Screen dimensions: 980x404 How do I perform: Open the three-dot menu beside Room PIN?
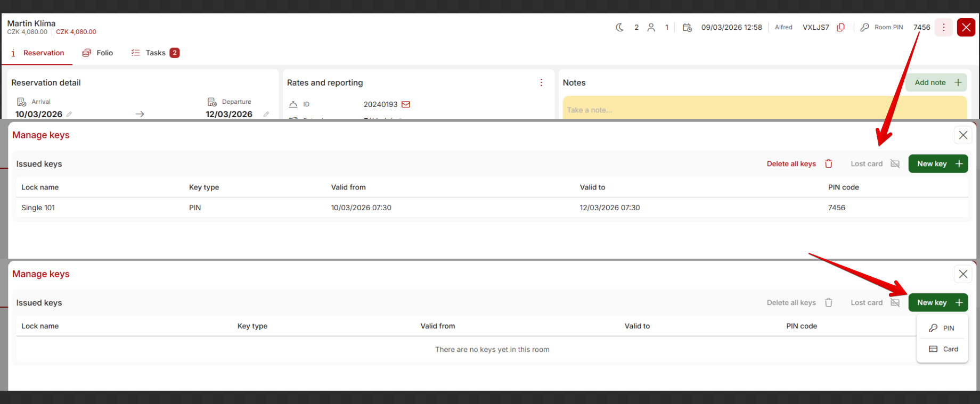[x=943, y=27]
